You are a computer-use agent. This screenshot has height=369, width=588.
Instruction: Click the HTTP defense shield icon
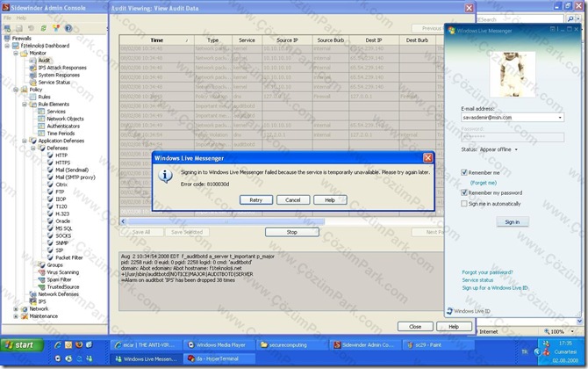click(x=50, y=155)
